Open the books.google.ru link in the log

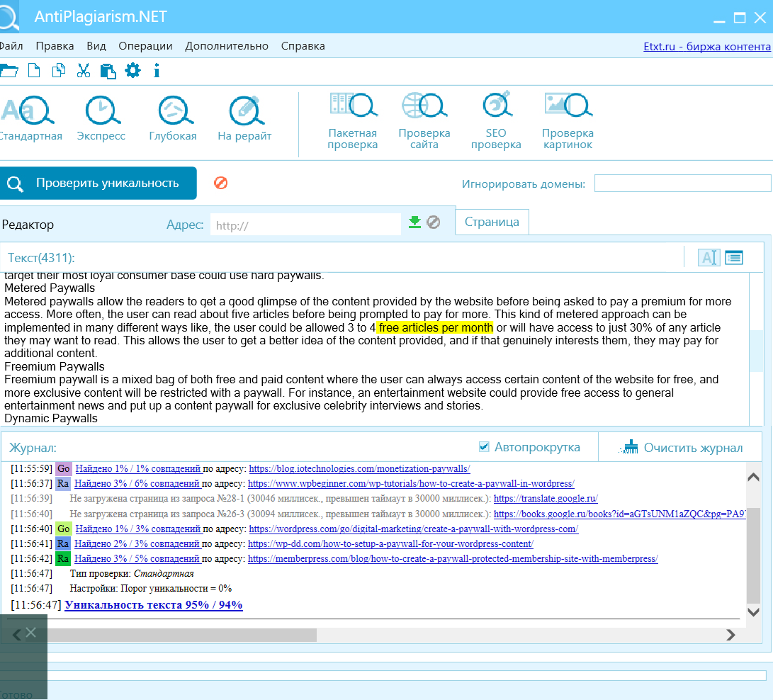coord(620,514)
